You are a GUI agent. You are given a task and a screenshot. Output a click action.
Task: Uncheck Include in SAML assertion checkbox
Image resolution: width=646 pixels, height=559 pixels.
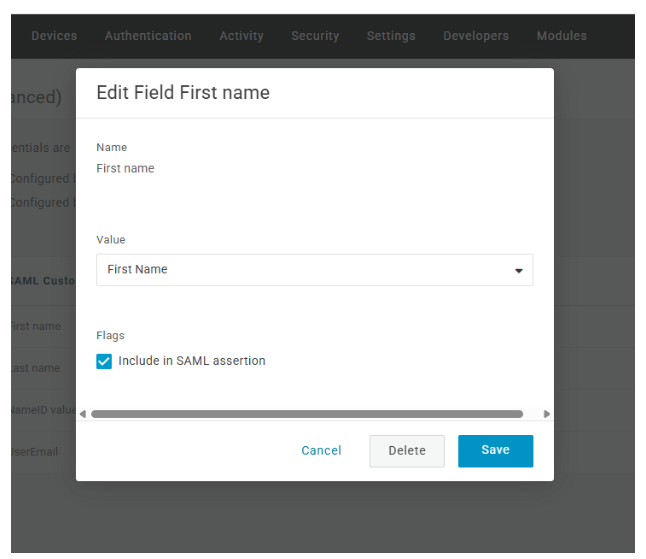(x=104, y=361)
